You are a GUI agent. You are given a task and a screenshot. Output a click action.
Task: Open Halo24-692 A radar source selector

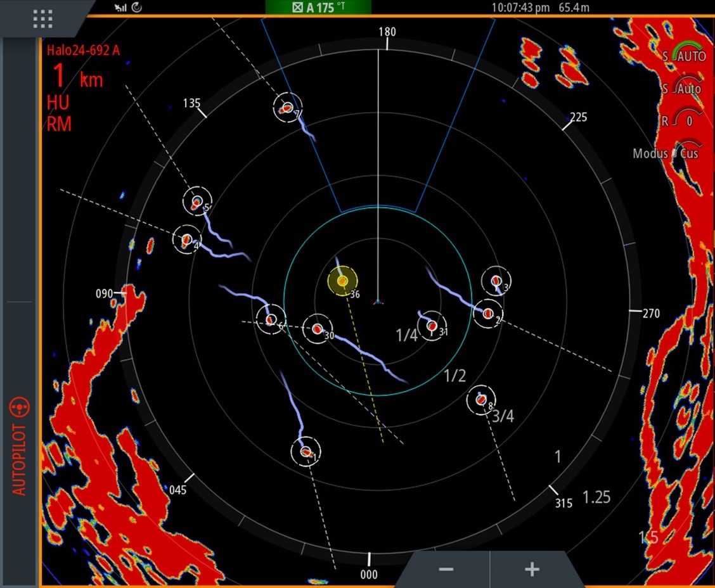click(82, 51)
